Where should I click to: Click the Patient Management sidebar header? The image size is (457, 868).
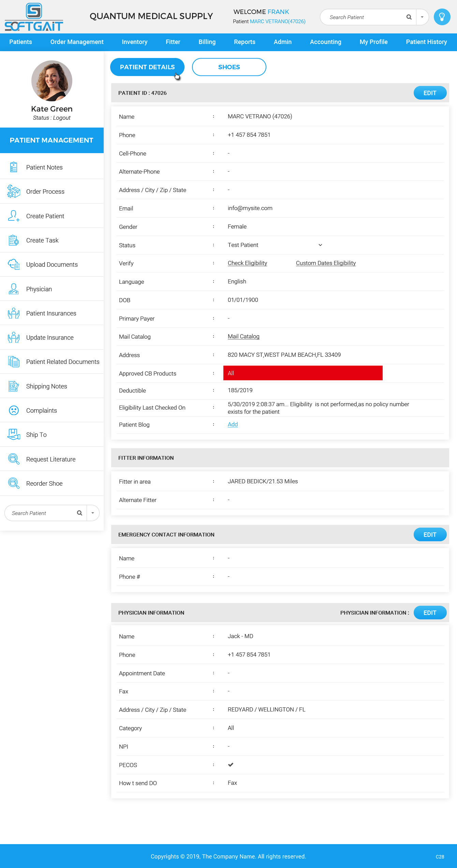tap(52, 140)
